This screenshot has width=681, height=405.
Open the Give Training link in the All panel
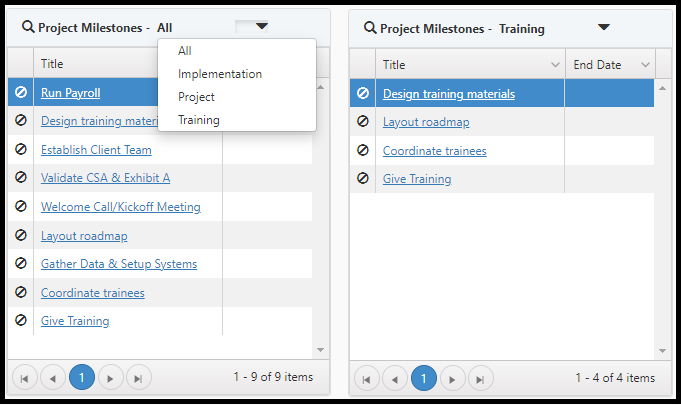click(x=75, y=321)
